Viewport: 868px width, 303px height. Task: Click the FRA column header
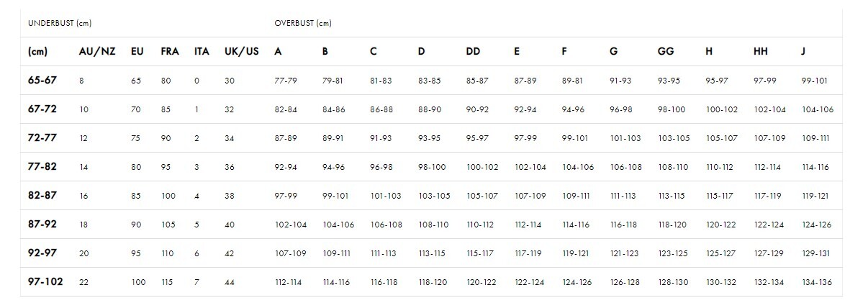(170, 52)
